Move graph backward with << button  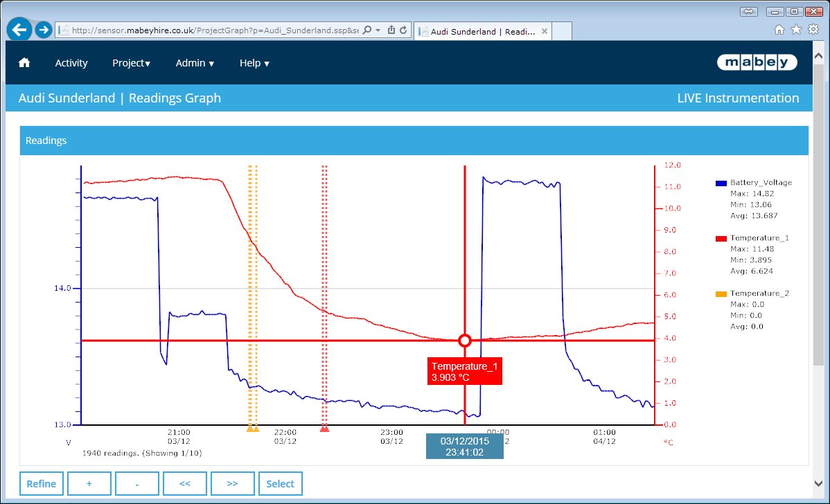click(x=185, y=483)
